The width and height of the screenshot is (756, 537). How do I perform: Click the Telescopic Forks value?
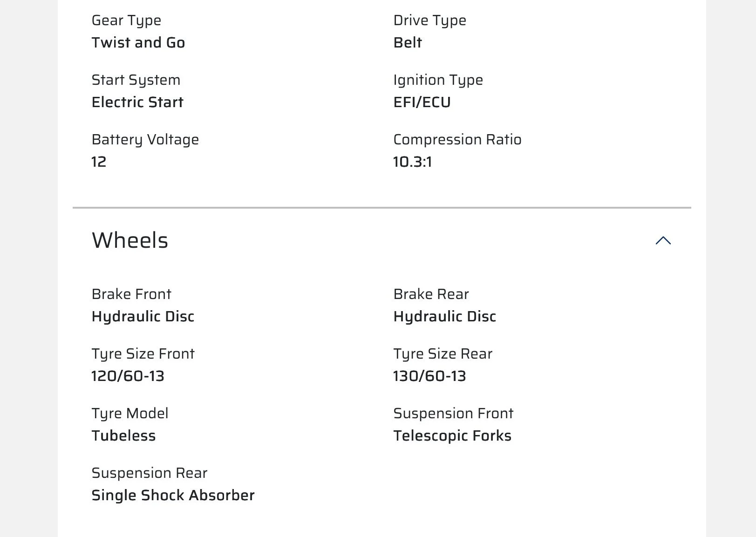click(x=452, y=436)
